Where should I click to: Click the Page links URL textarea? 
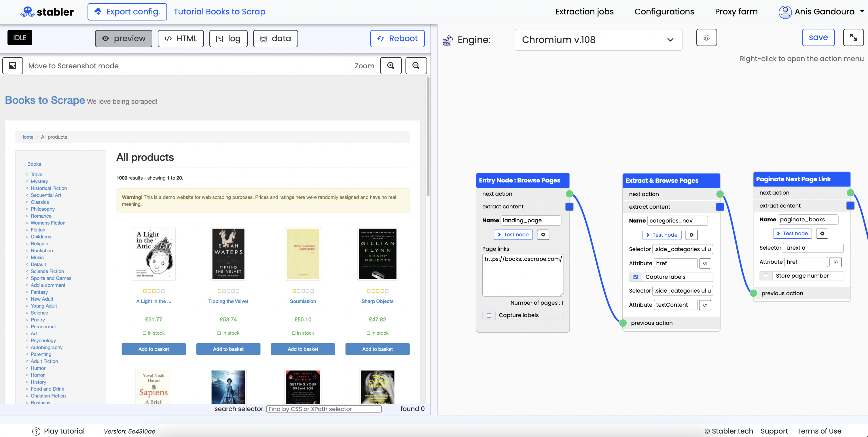522,275
